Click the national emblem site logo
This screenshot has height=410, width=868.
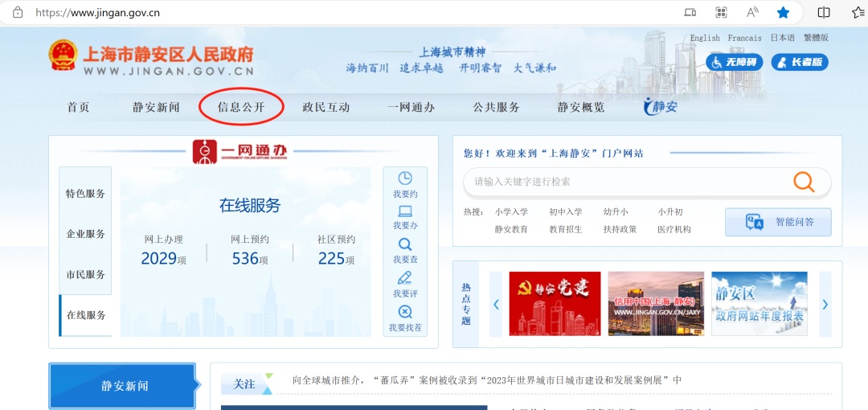63,55
